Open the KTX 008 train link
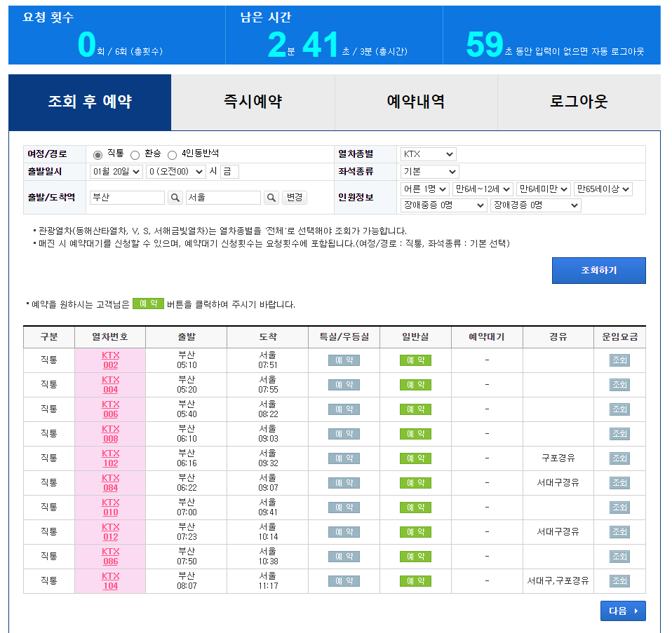672x633 pixels. tap(111, 433)
